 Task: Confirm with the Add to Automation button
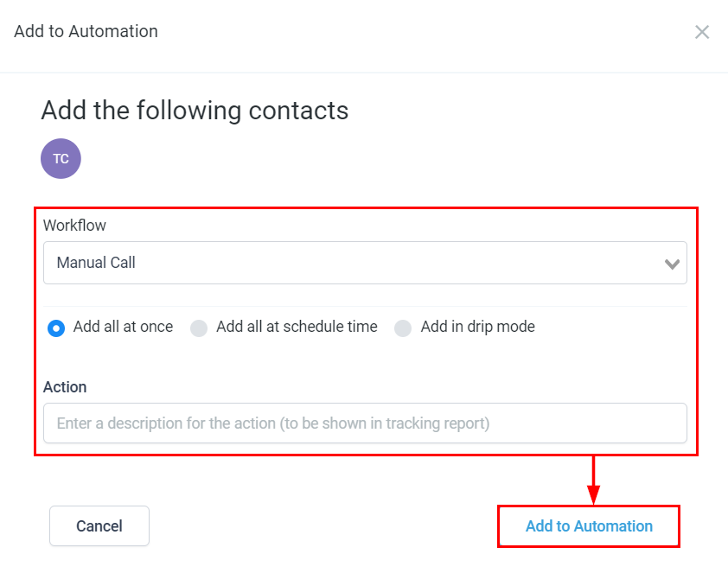pos(589,526)
